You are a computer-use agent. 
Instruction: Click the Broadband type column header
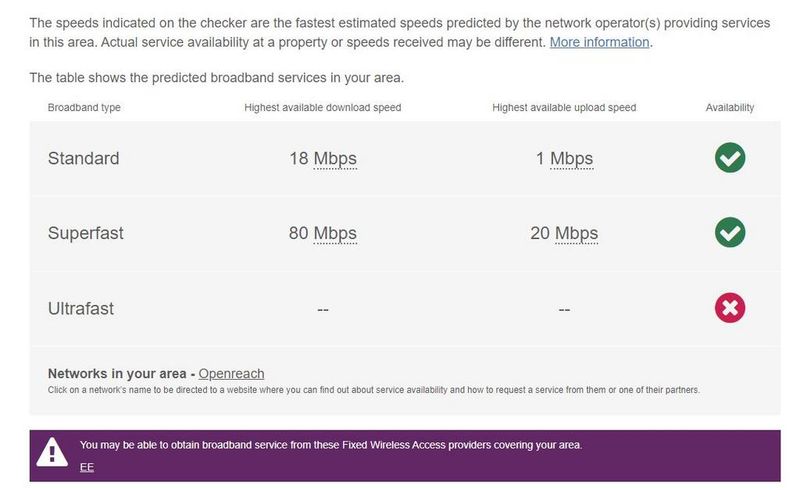point(84,108)
